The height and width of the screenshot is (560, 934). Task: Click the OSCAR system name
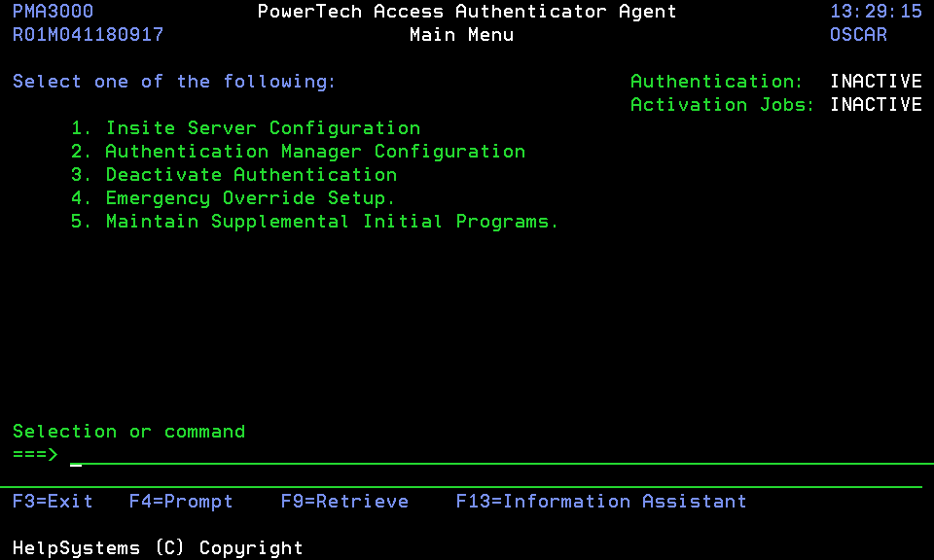click(858, 35)
